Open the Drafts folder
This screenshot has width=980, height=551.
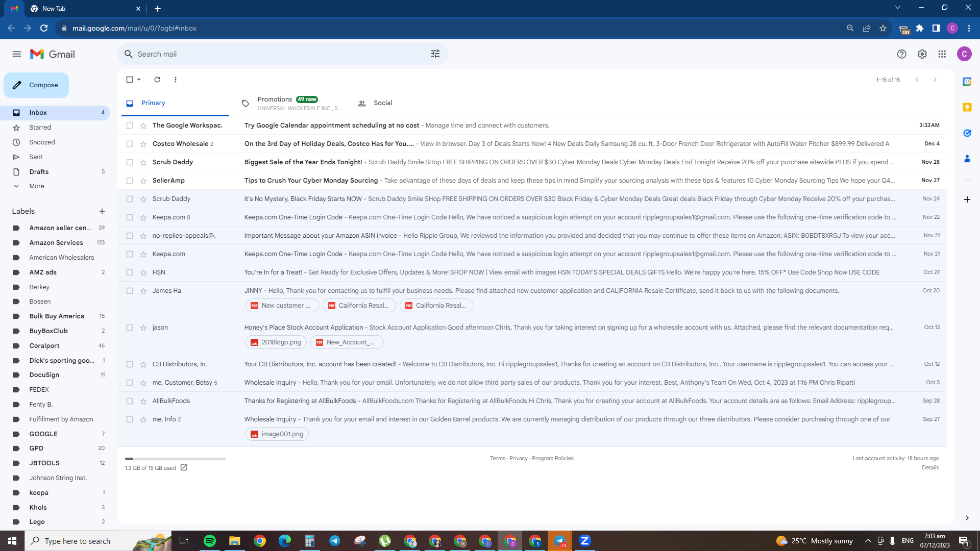(55, 172)
